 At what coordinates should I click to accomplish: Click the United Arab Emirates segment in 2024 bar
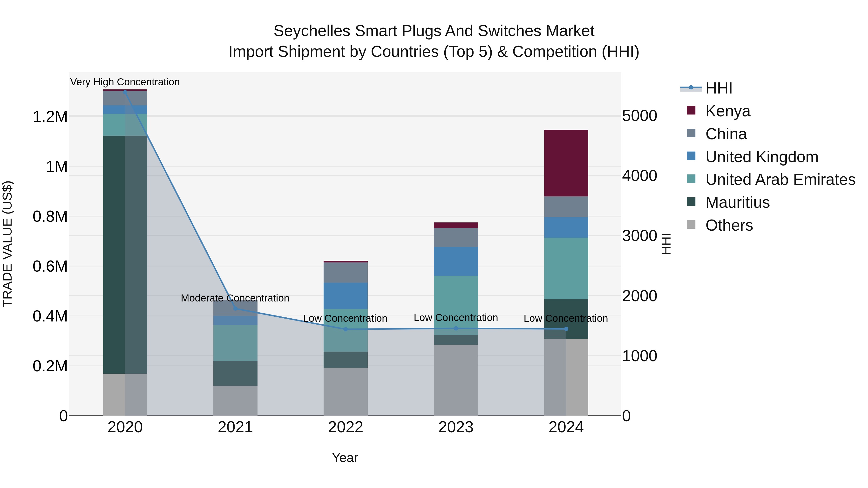pos(566,268)
